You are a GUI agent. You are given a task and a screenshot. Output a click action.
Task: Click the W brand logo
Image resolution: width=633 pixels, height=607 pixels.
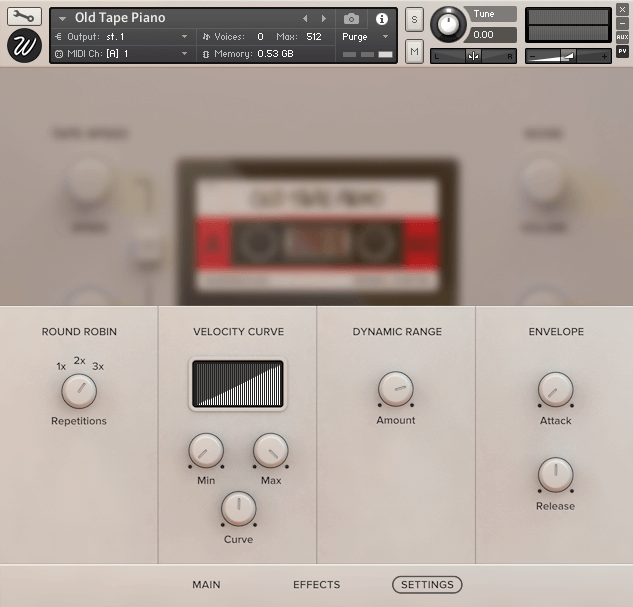coord(24,46)
